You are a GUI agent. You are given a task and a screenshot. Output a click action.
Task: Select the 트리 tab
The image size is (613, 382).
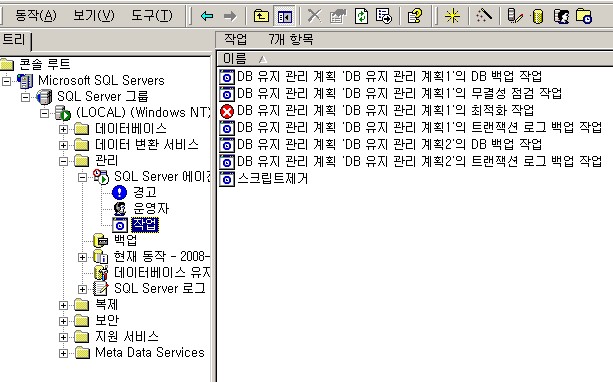pyautogui.click(x=14, y=40)
